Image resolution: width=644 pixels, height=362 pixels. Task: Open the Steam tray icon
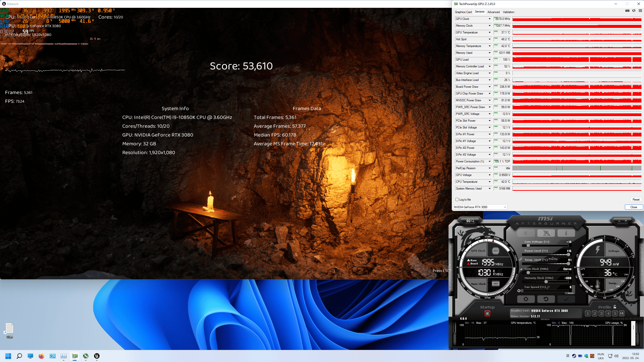(574, 356)
